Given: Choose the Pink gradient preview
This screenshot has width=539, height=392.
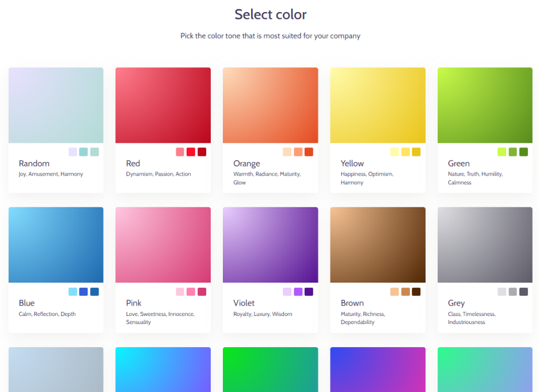Looking at the screenshot, I should pyautogui.click(x=163, y=245).
